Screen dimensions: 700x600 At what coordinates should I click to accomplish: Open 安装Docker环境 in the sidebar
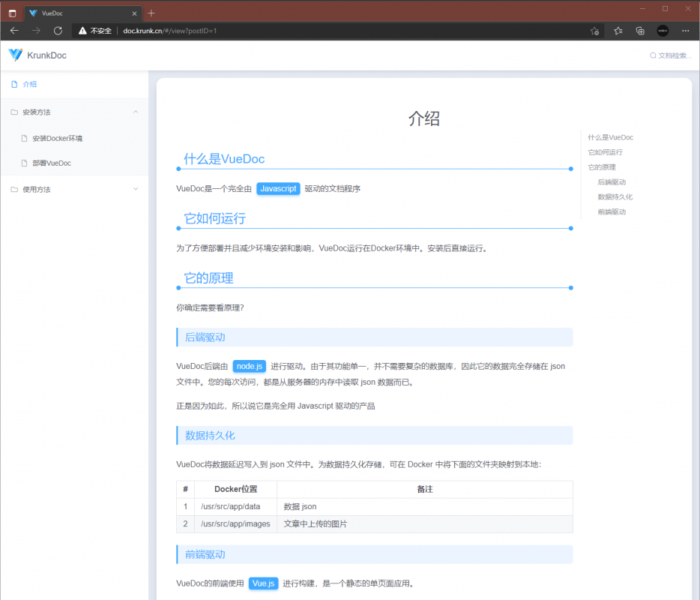[x=57, y=138]
